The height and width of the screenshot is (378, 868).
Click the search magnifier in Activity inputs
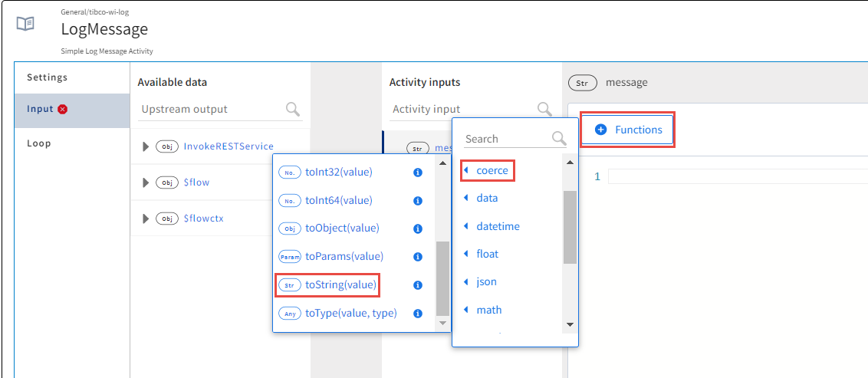point(544,109)
